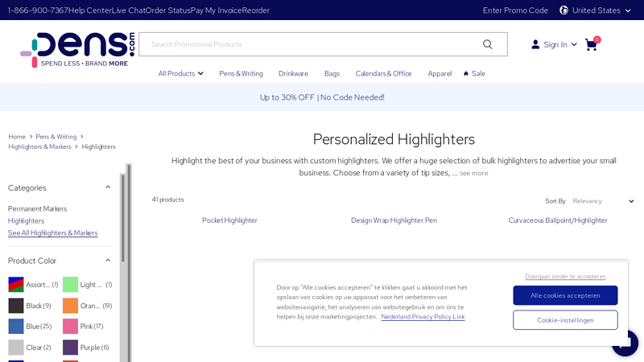Filter by Blue color swatch
This screenshot has height=362, width=644.
click(16, 327)
